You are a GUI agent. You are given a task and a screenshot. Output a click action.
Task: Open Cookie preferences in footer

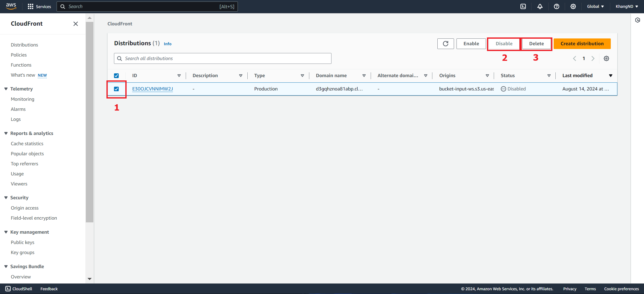tap(621, 289)
